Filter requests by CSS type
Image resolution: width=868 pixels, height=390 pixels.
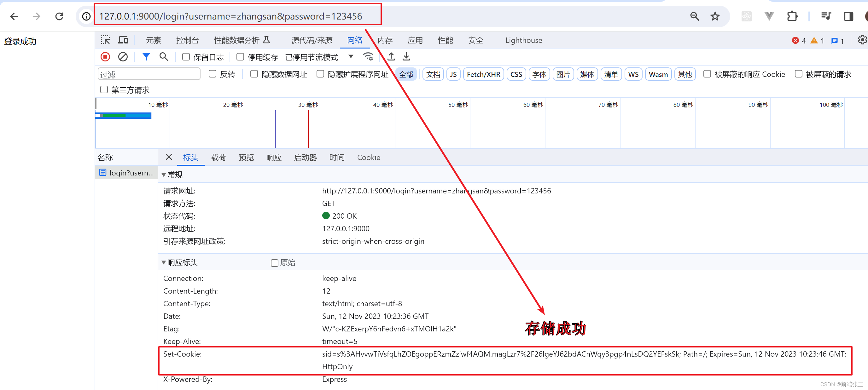516,74
